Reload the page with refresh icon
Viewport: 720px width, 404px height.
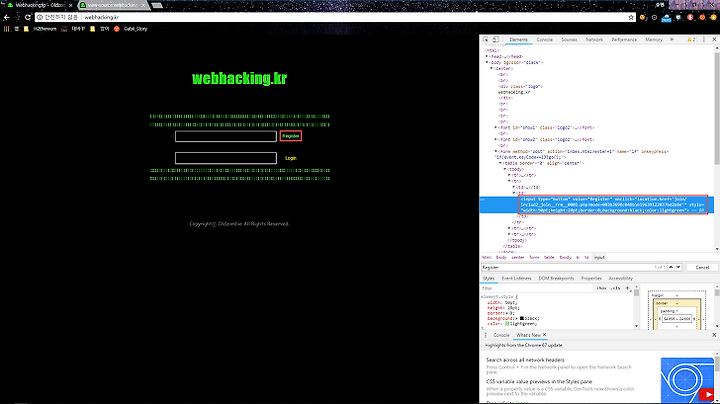point(28,17)
